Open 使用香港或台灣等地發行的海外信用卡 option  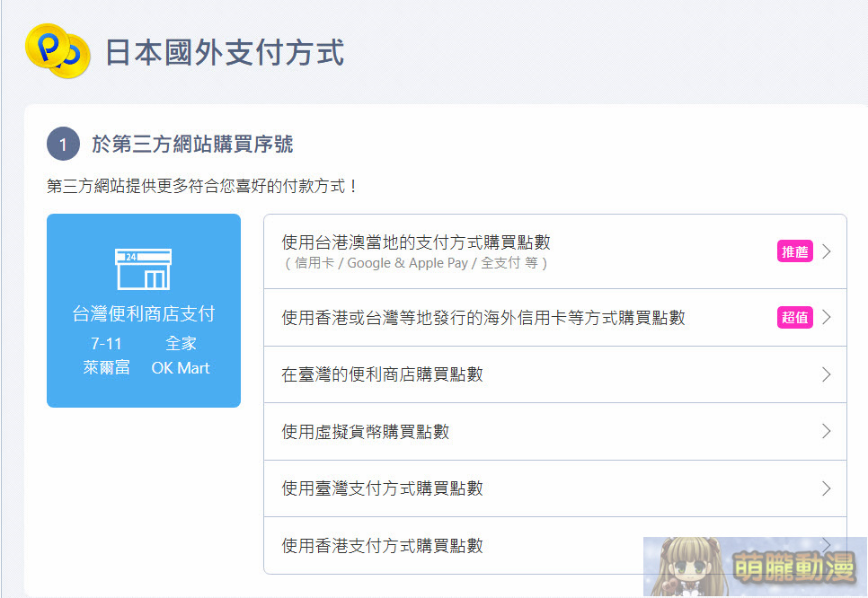click(x=483, y=317)
